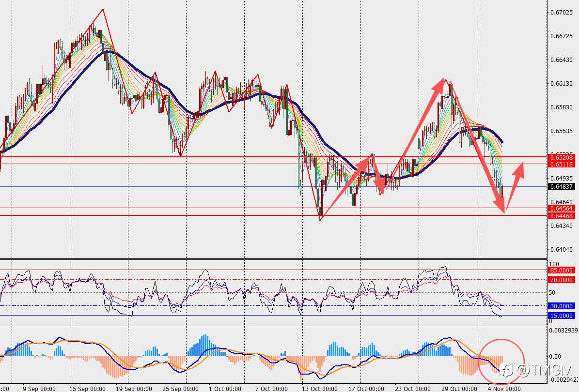Click the 0.64935 price axis label
The image size is (579, 392).
click(561, 179)
